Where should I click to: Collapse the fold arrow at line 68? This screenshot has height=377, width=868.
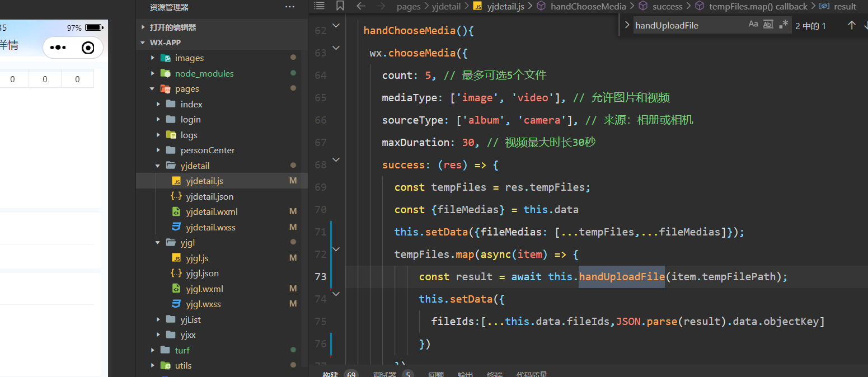click(x=336, y=160)
